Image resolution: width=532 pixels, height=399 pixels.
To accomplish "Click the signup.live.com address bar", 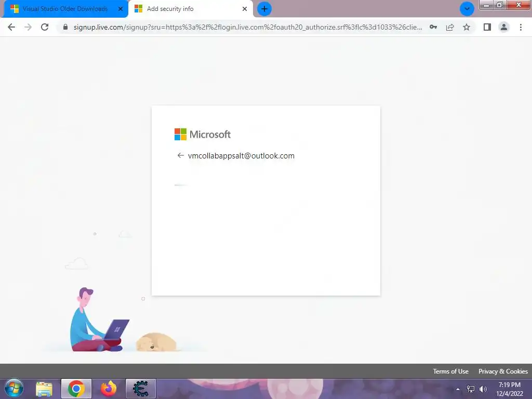I will coord(248,27).
